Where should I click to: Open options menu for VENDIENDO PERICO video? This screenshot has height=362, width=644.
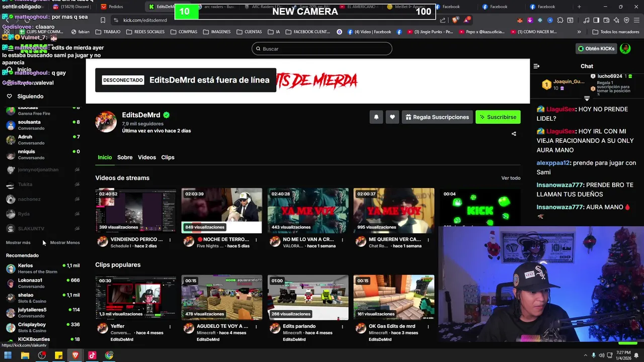pos(170,240)
